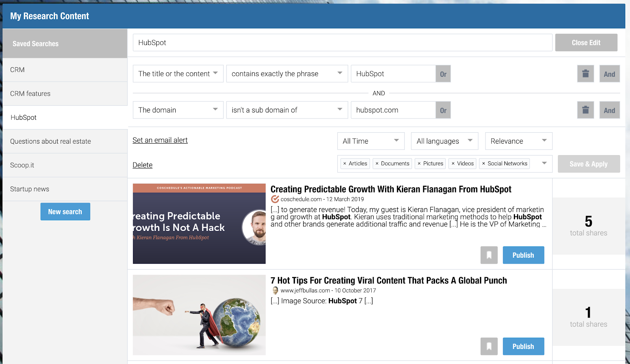Expand the 'isn't a sub domain of' dropdown
This screenshot has width=630, height=364.
click(x=287, y=110)
